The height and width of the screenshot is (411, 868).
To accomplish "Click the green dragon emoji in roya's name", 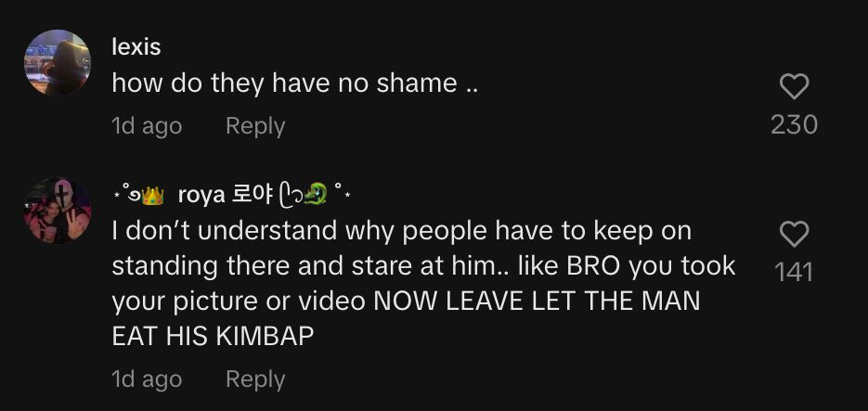I will click(316, 194).
